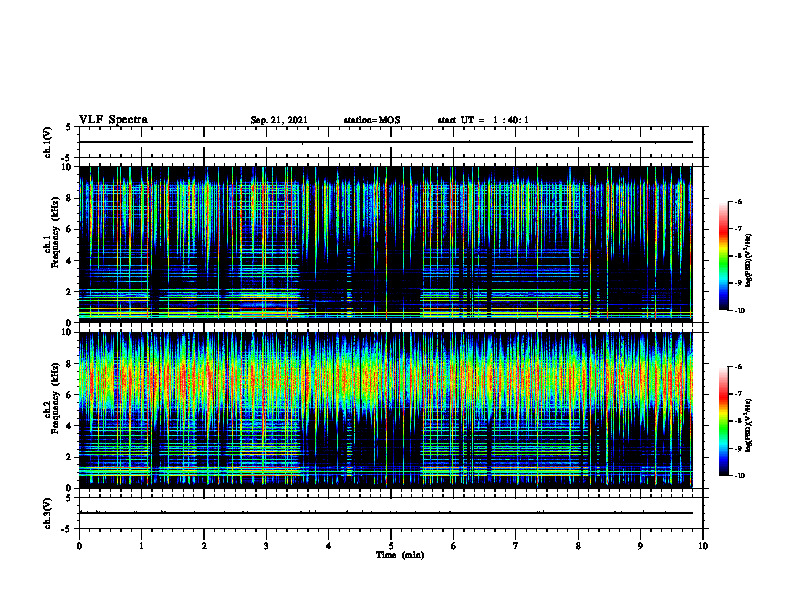Click the time axis tick label "2"
Viewport: 792px width, 612px height.
(204, 546)
